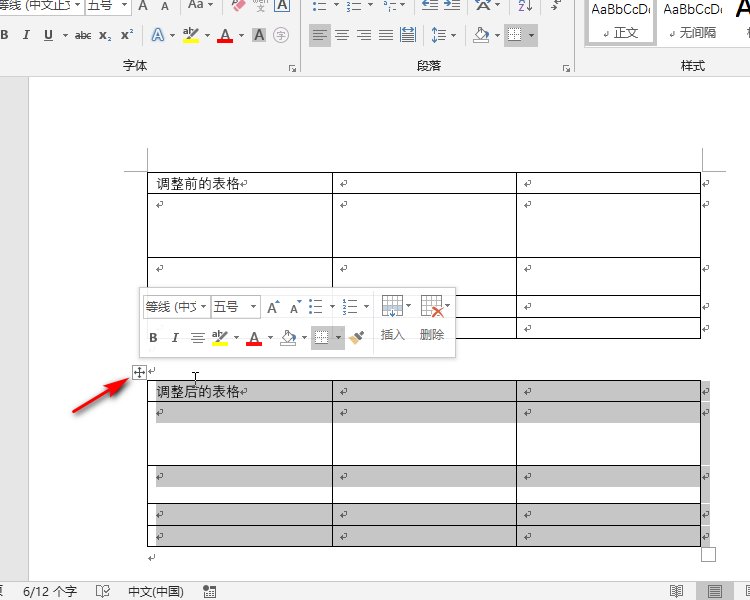This screenshot has height=600, width=750.
Task: Open the Paragraph dialog launcher (段落)
Action: point(566,68)
